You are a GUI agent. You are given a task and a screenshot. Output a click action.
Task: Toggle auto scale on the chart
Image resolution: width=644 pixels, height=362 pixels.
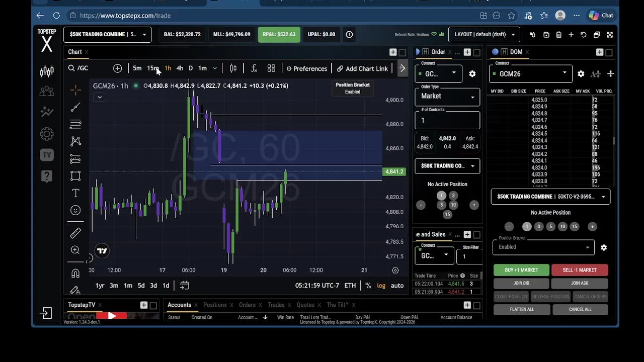(x=397, y=286)
